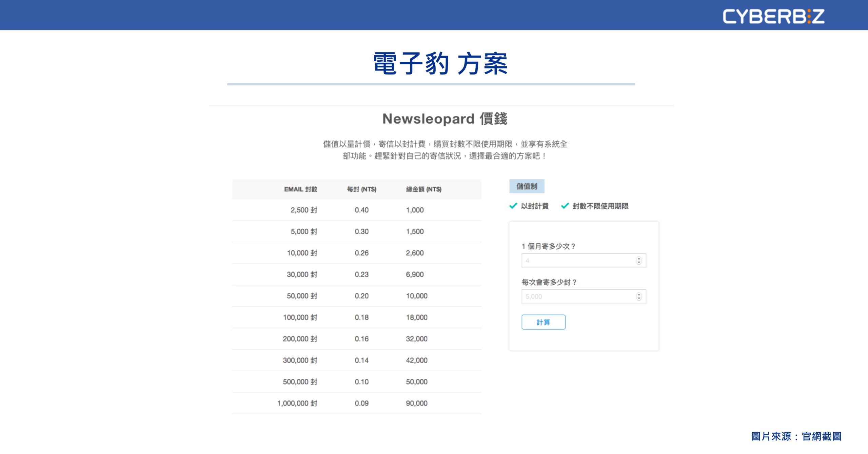Click the 90,000 total amount value
The image size is (868, 454).
tap(417, 403)
